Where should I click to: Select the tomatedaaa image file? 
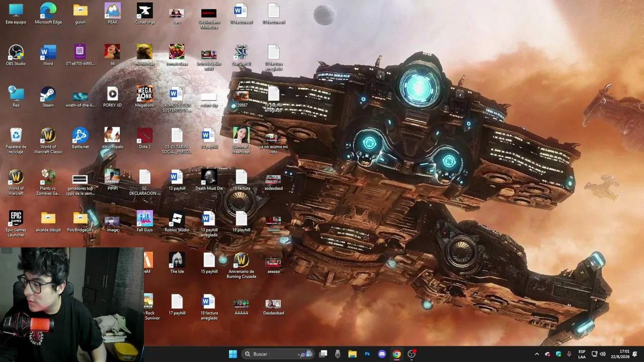coord(177,55)
